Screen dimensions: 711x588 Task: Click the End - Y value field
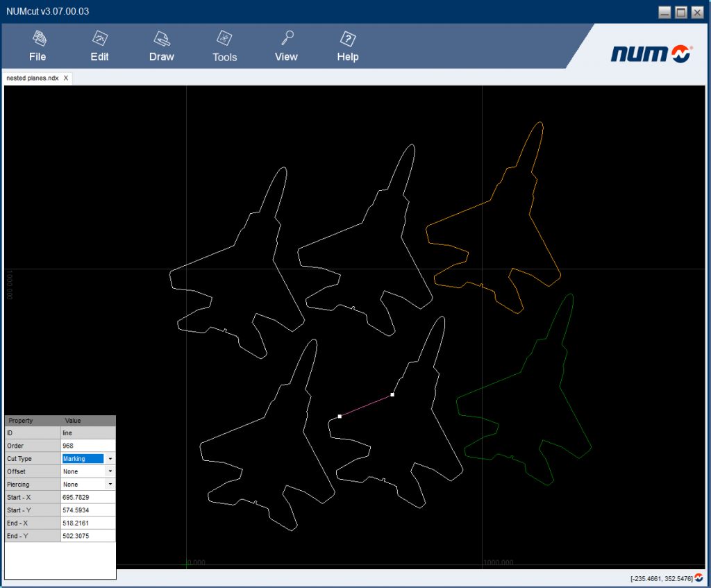[78, 536]
